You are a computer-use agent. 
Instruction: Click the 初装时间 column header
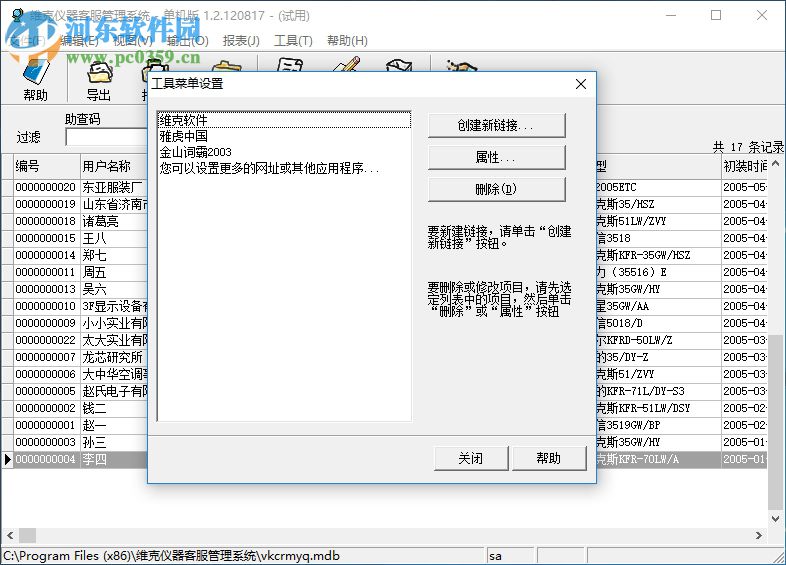pyautogui.click(x=745, y=166)
